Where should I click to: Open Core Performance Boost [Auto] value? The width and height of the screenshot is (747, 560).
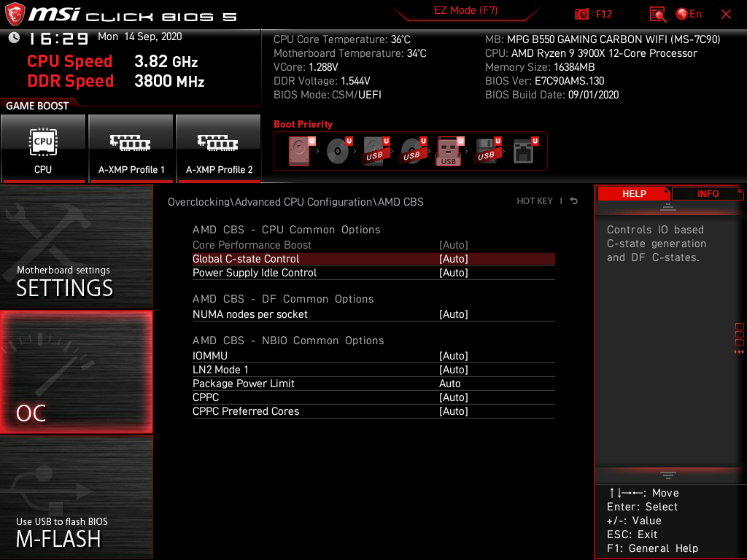[x=454, y=245]
